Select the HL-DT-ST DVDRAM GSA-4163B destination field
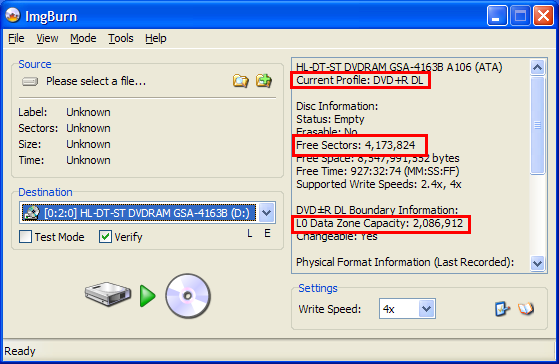 pyautogui.click(x=147, y=213)
